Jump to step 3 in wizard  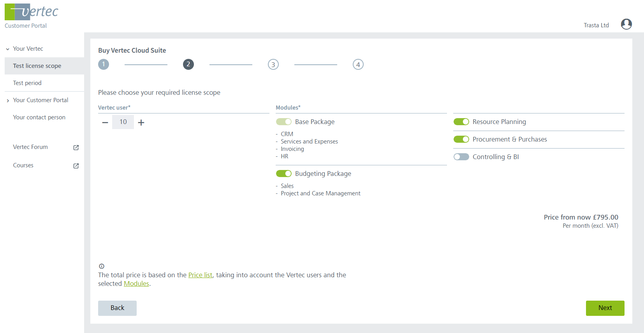(x=273, y=64)
